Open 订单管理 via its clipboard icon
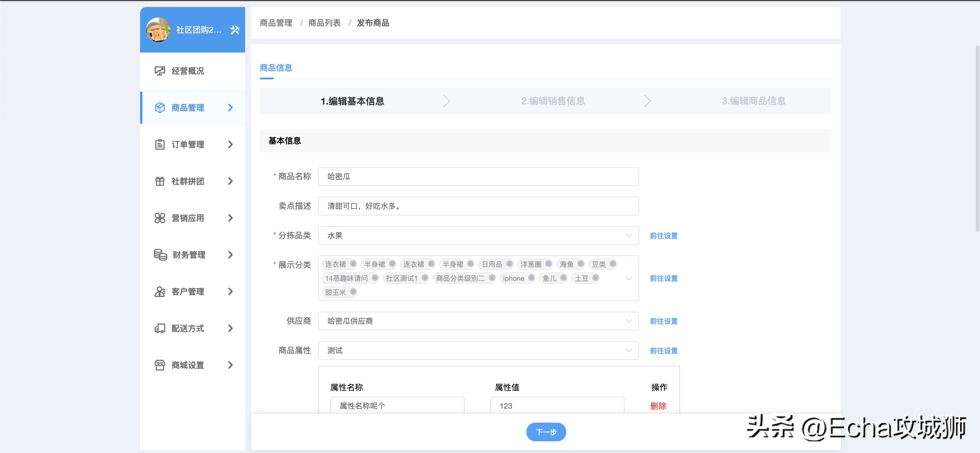 [160, 144]
